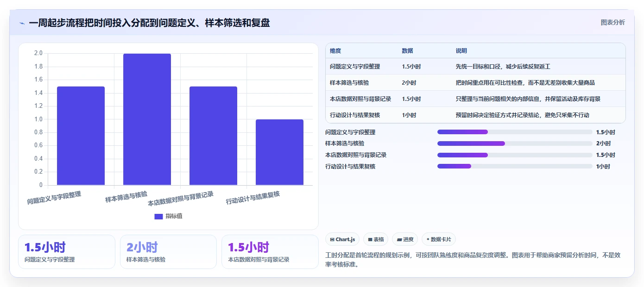The image size is (644, 287).
Task: Click the footnote paragraph starting 工时分配是首轮流程
Action: (474, 260)
